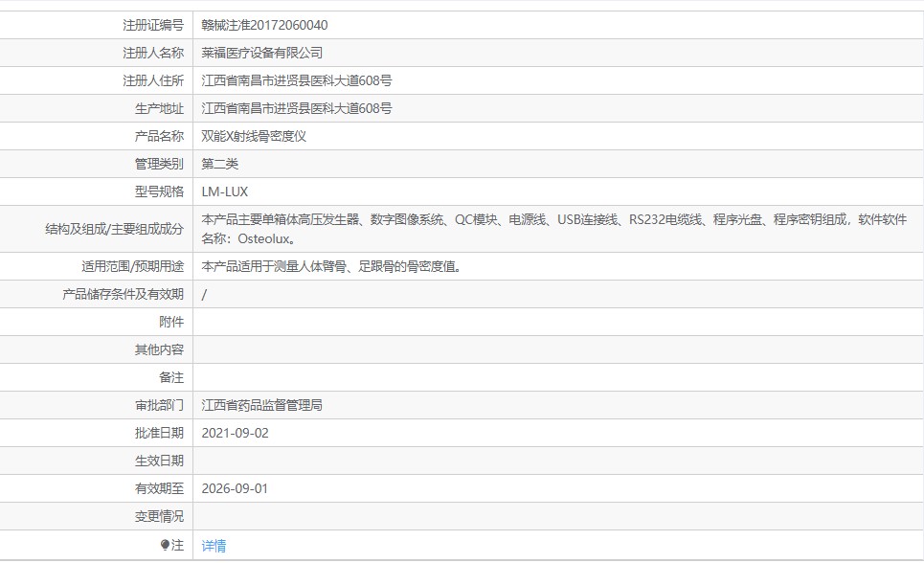Click the 注册人住所 label
The image size is (924, 563).
click(x=153, y=80)
